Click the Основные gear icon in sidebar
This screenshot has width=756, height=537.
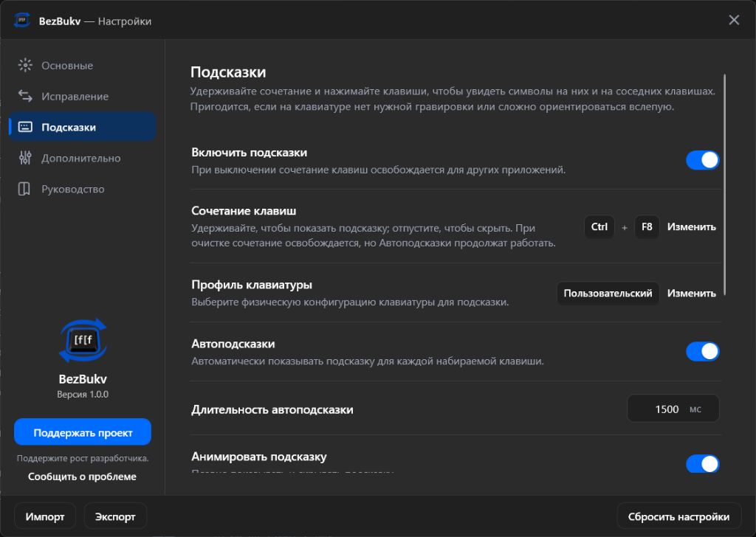coord(25,66)
